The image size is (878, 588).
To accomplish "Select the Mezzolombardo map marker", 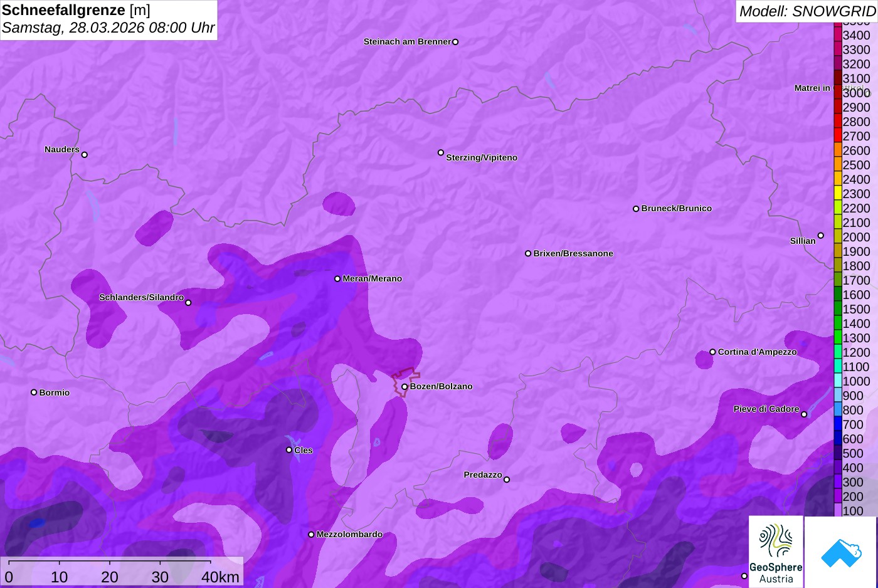I will click(x=311, y=535).
